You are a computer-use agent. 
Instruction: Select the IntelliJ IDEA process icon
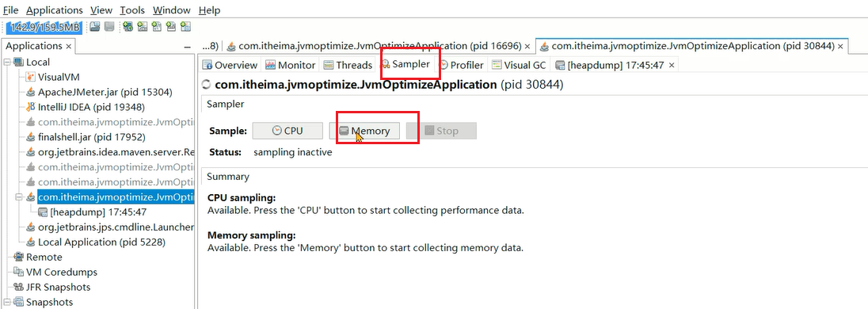click(x=30, y=107)
